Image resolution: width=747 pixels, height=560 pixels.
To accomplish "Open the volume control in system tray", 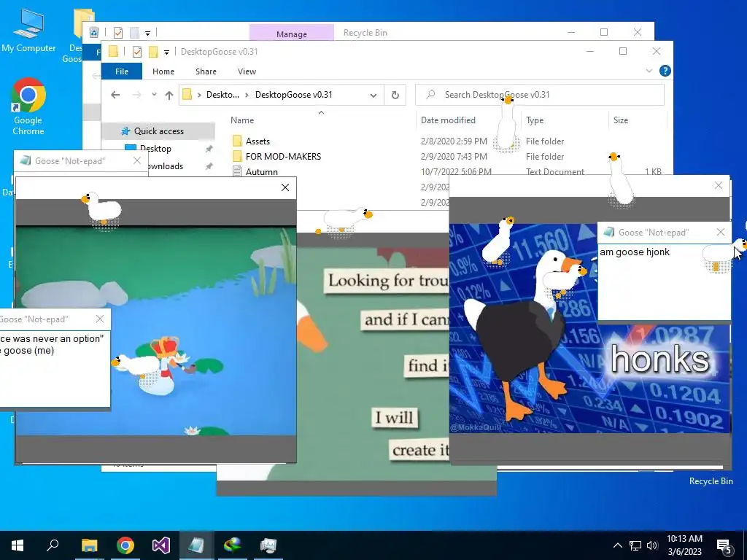I will (652, 545).
